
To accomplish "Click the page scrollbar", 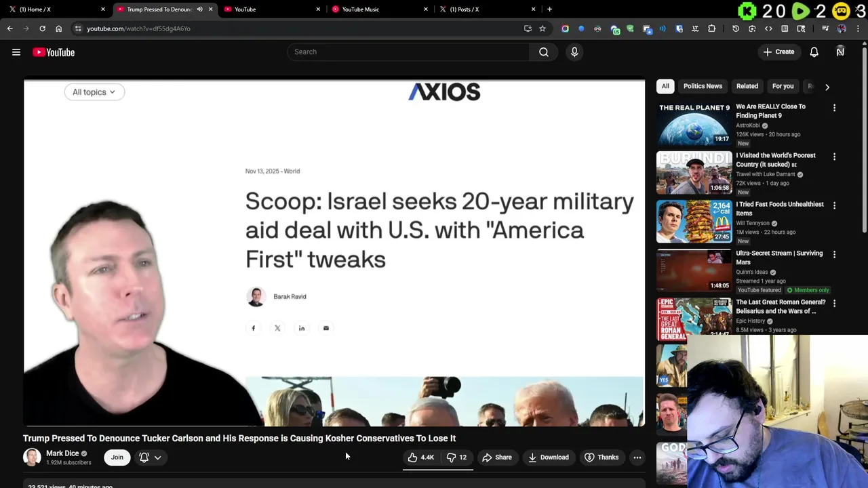I will coord(865,139).
